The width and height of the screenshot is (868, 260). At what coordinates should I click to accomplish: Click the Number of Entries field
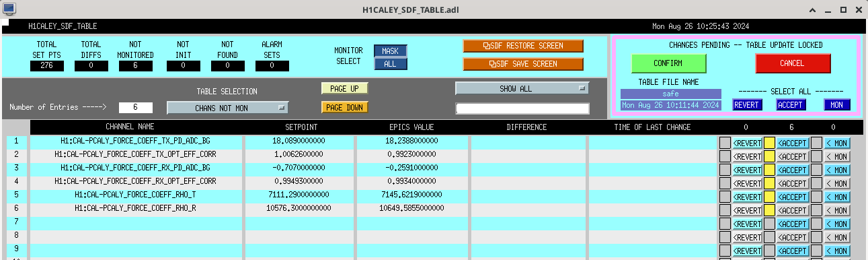[136, 107]
